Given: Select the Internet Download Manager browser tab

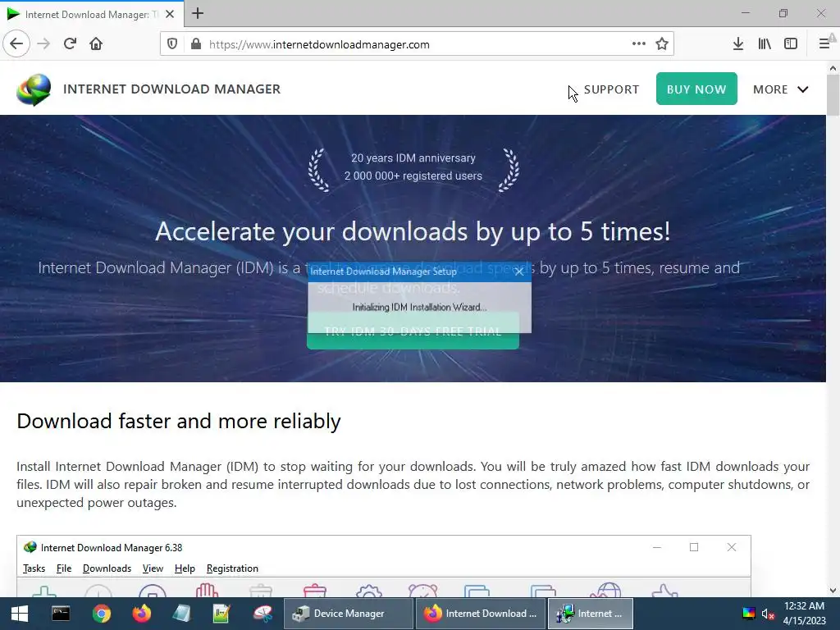Looking at the screenshot, I should coord(92,14).
